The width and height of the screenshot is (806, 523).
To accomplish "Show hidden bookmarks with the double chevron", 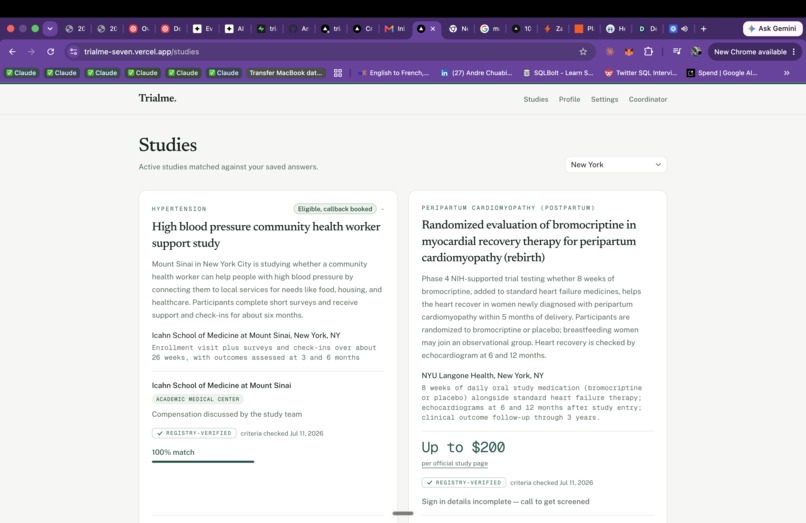I will 786,73.
